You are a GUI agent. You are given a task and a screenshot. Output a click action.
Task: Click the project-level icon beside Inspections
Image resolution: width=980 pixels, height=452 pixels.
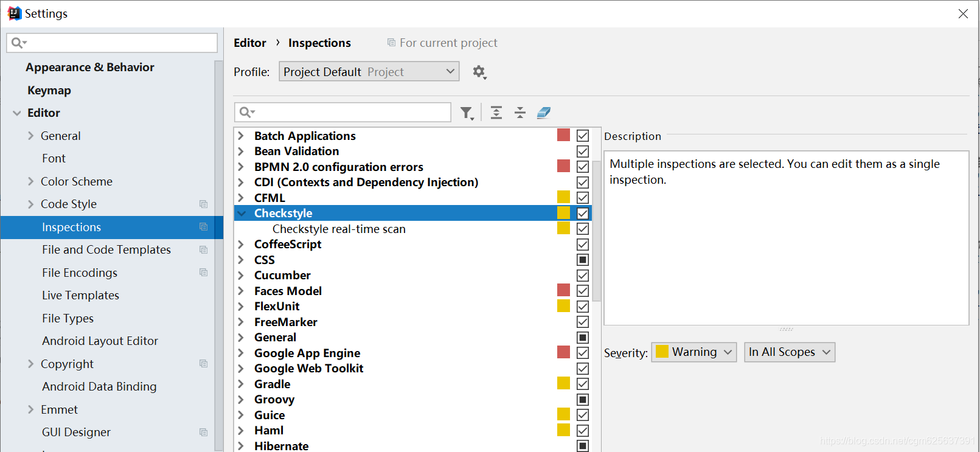(204, 227)
